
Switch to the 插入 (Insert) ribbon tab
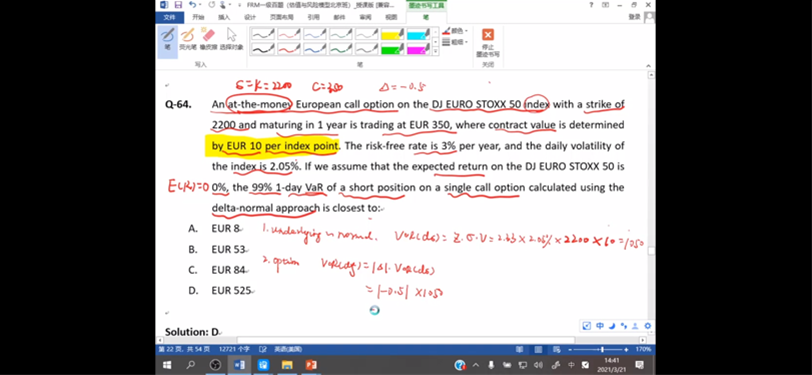(224, 17)
